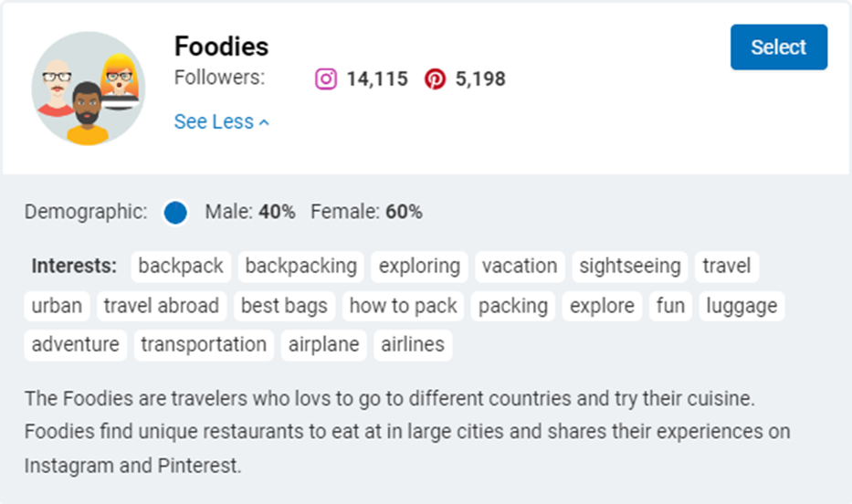Pick the transportation interest tag
This screenshot has width=852, height=504.
coord(204,345)
